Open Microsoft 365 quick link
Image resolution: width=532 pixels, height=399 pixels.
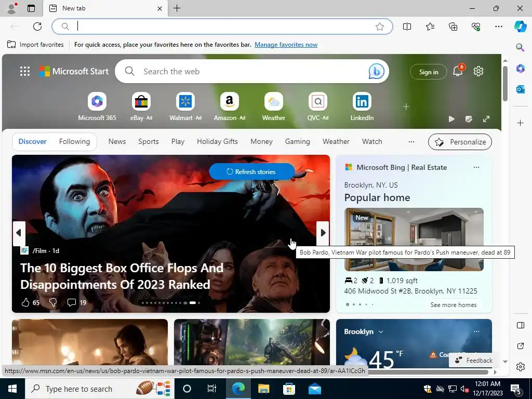tap(97, 107)
